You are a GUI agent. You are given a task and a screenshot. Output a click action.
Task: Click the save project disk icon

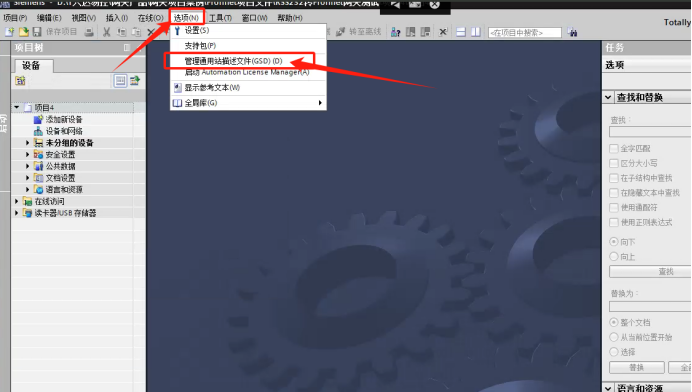(37, 32)
